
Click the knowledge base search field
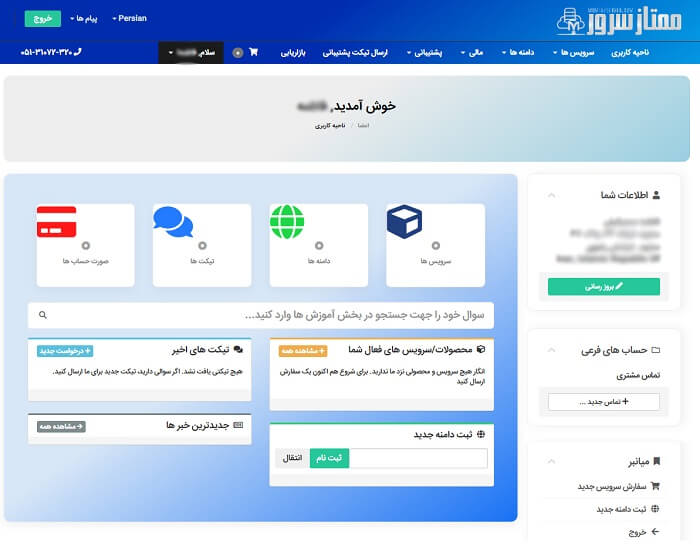click(261, 315)
